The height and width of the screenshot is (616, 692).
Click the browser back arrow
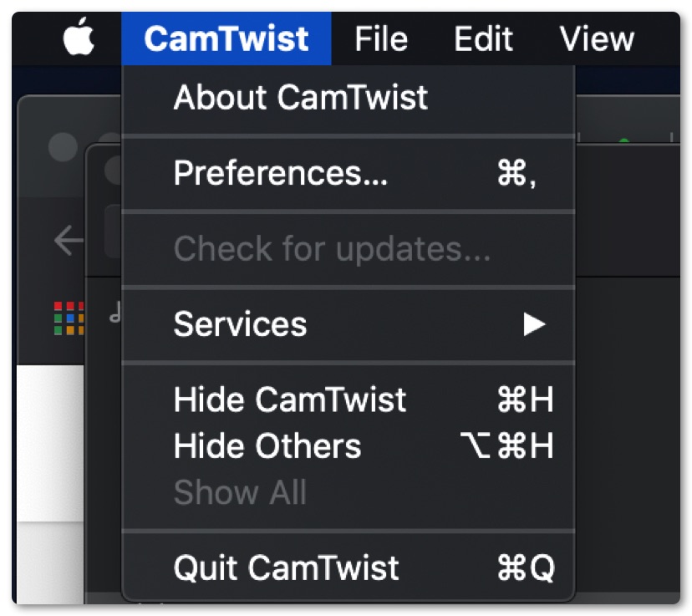(x=69, y=242)
